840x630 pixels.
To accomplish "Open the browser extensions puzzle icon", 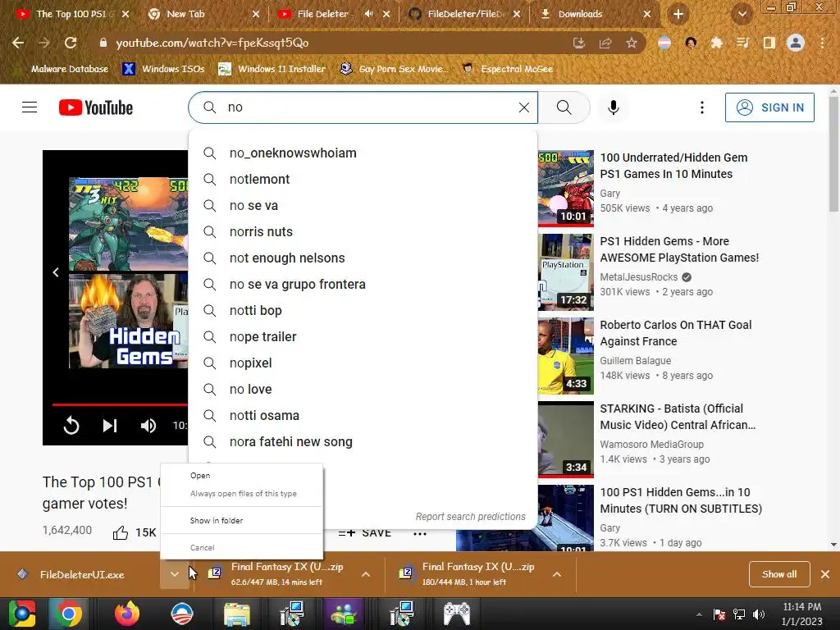I will coord(717,43).
